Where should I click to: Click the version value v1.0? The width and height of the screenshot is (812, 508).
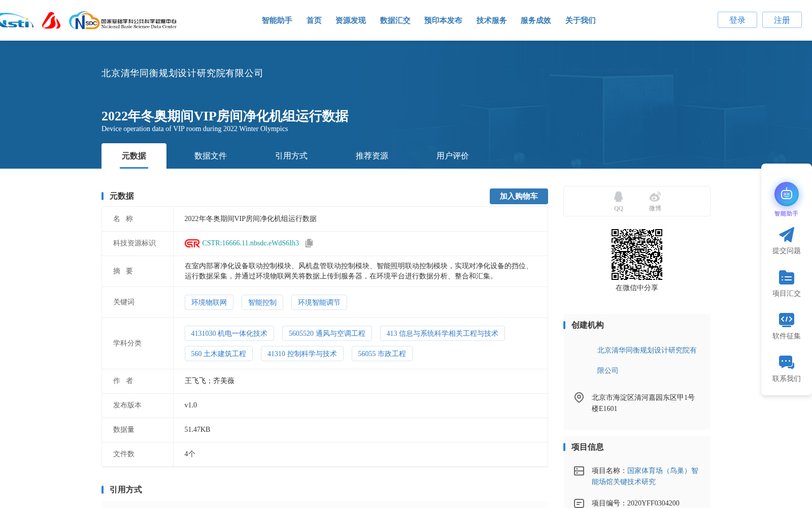pos(190,405)
